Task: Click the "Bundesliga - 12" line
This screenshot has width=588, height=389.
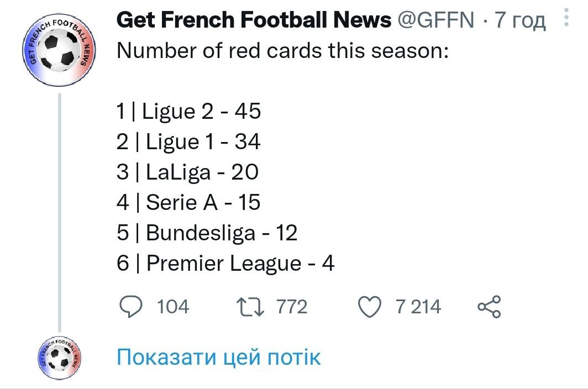Action: (222, 233)
